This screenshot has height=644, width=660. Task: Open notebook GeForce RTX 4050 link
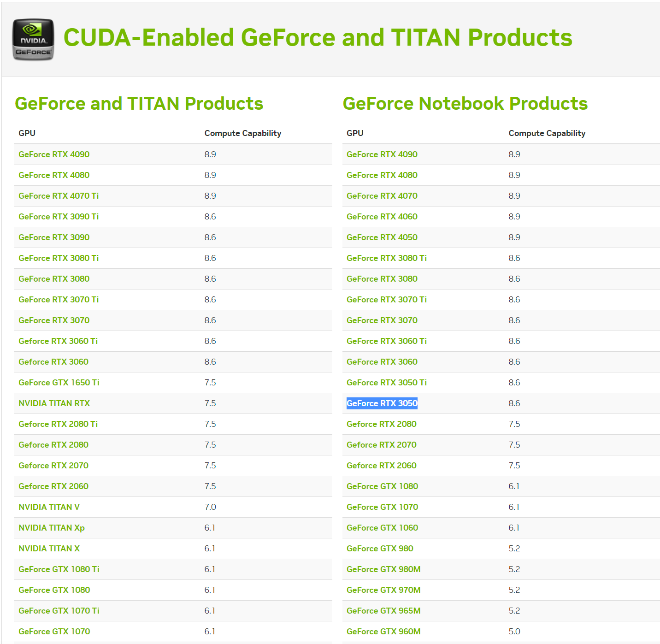point(382,237)
